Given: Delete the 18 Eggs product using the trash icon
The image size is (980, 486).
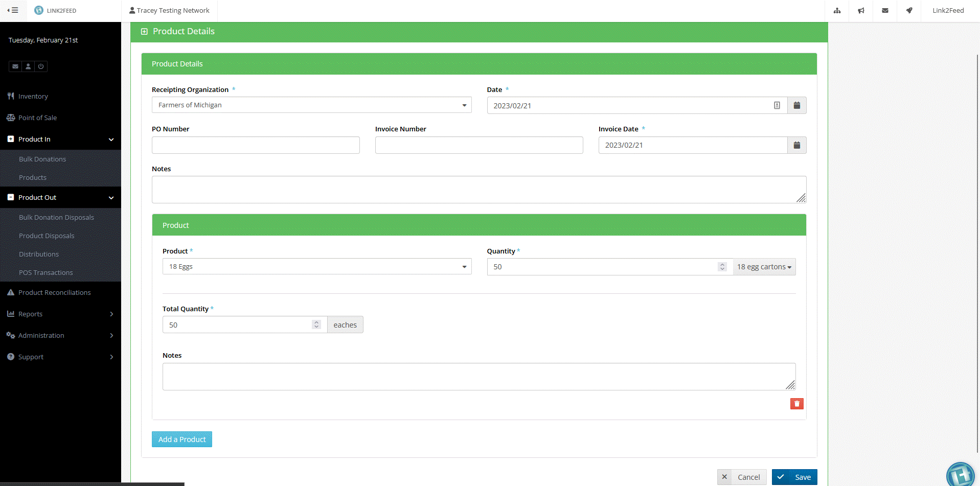Looking at the screenshot, I should click(x=797, y=404).
